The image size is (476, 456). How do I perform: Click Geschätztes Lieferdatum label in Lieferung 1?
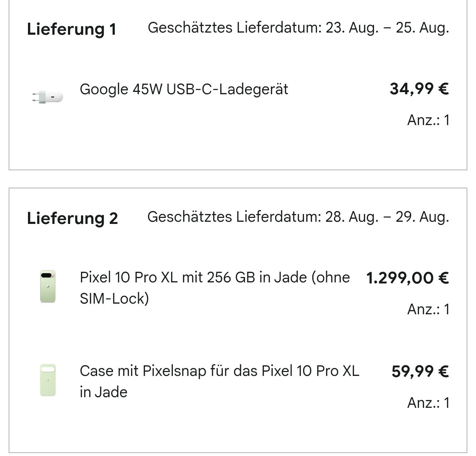[234, 28]
